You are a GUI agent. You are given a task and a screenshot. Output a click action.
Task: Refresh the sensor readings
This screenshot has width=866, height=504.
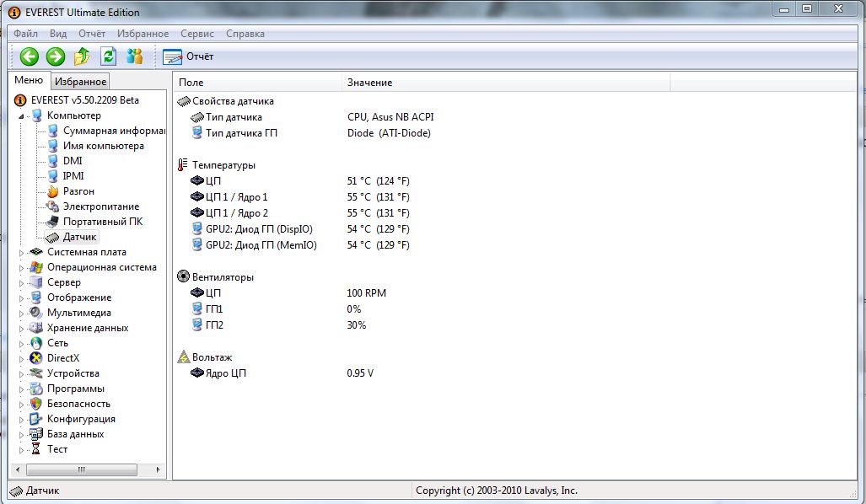pos(108,56)
